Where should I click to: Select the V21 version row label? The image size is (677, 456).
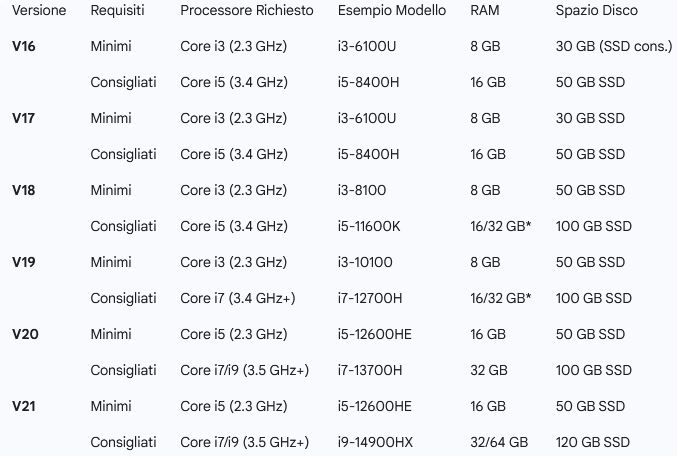[24, 406]
